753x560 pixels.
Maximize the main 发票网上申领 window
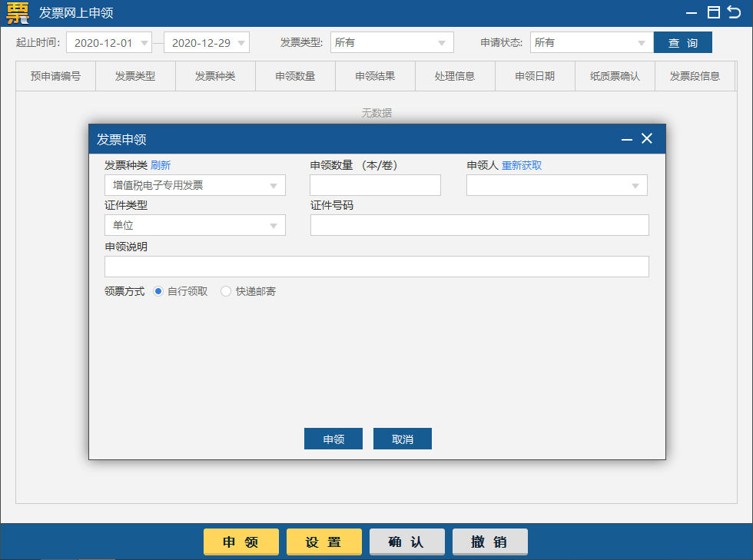point(714,12)
